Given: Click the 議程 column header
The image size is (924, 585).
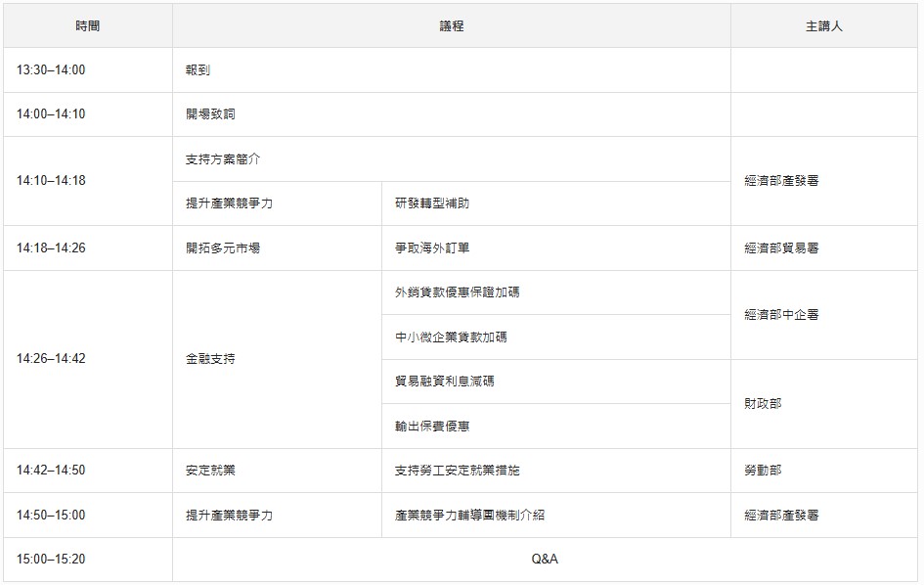Looking at the screenshot, I should coord(451,26).
